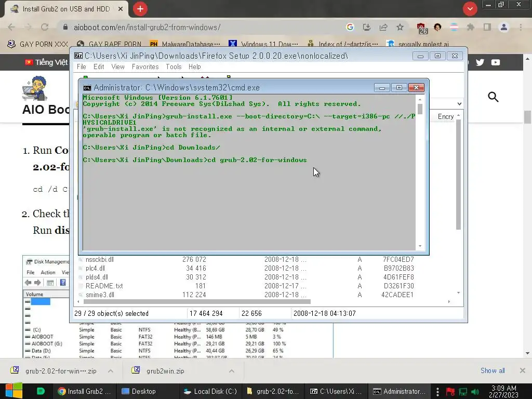Close the Install Grub2 tab
Image resolution: width=532 pixels, height=399 pixels.
tap(121, 9)
